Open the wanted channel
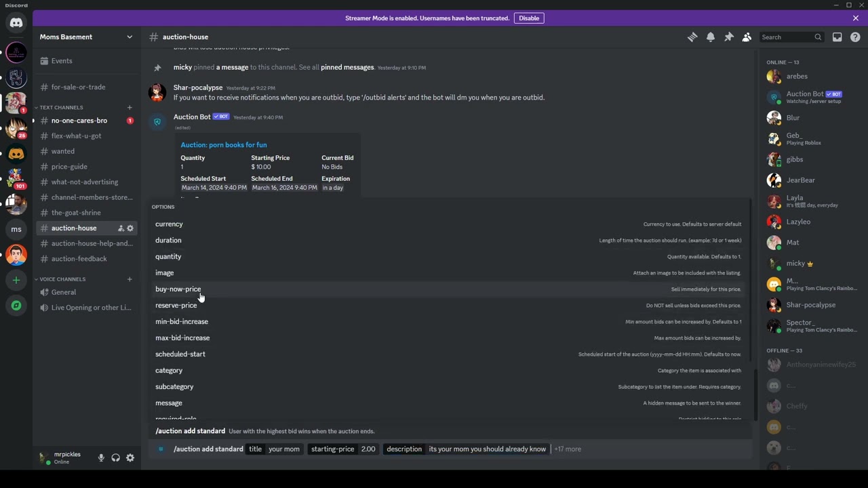This screenshot has height=488, width=868. coord(86,151)
